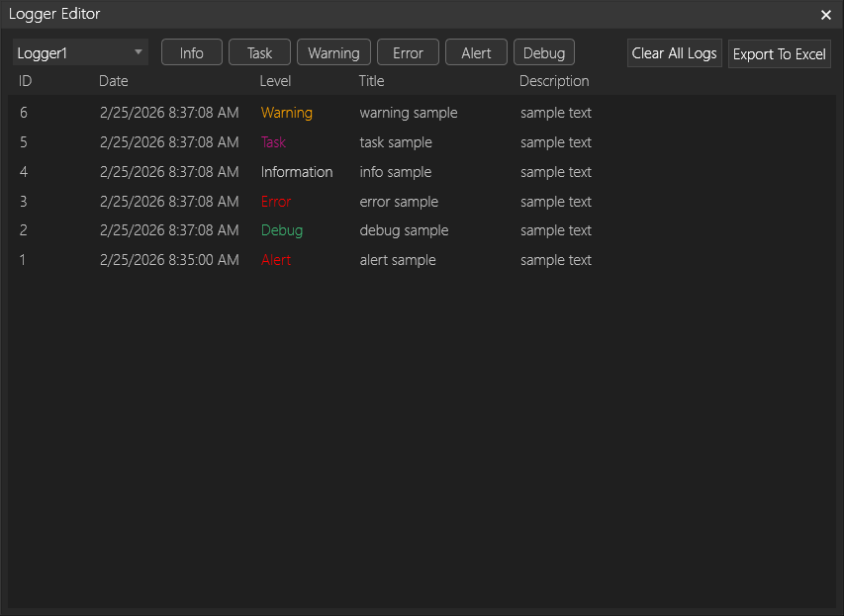The width and height of the screenshot is (844, 616).
Task: Sort by the Title column header
Action: point(371,81)
